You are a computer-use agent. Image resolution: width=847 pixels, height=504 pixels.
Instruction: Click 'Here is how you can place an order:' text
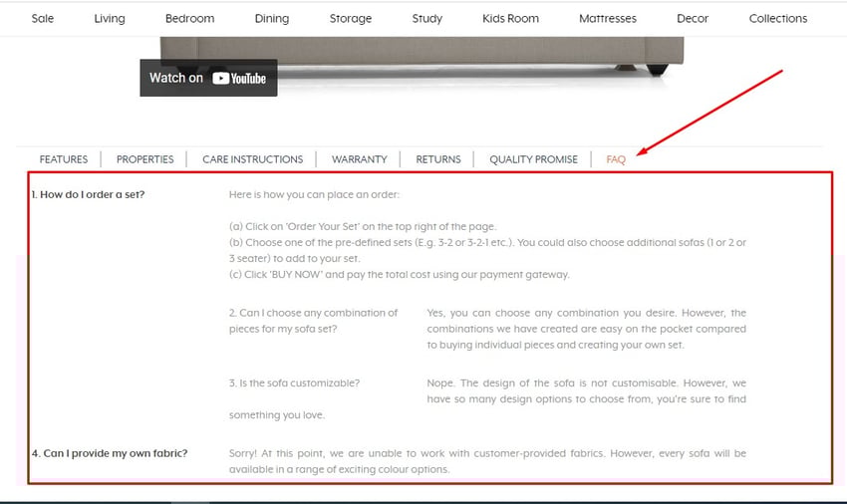pos(314,194)
